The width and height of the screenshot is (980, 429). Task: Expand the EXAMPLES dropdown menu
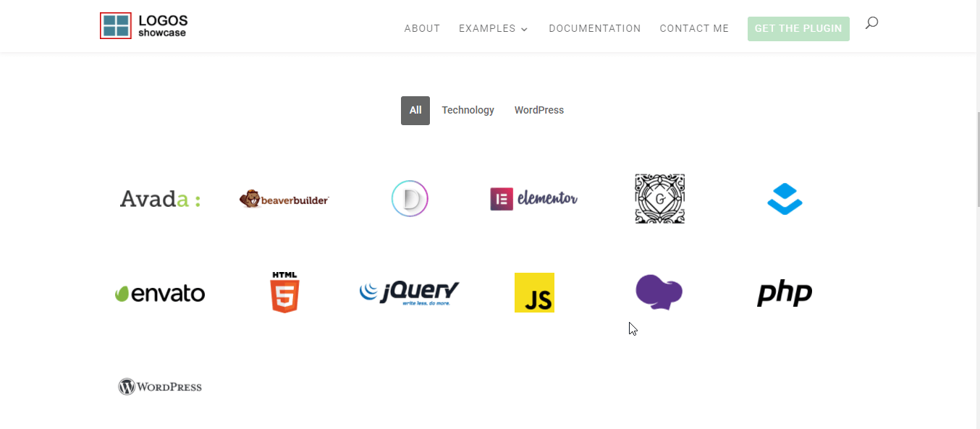click(493, 28)
